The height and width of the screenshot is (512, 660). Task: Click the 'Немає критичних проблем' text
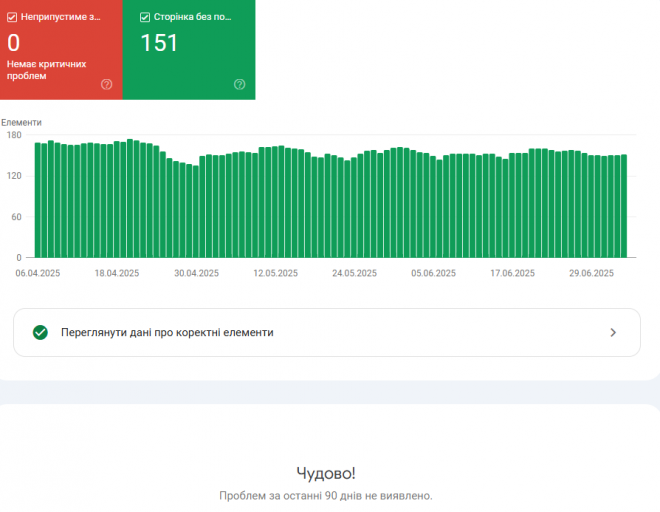[x=46, y=70]
